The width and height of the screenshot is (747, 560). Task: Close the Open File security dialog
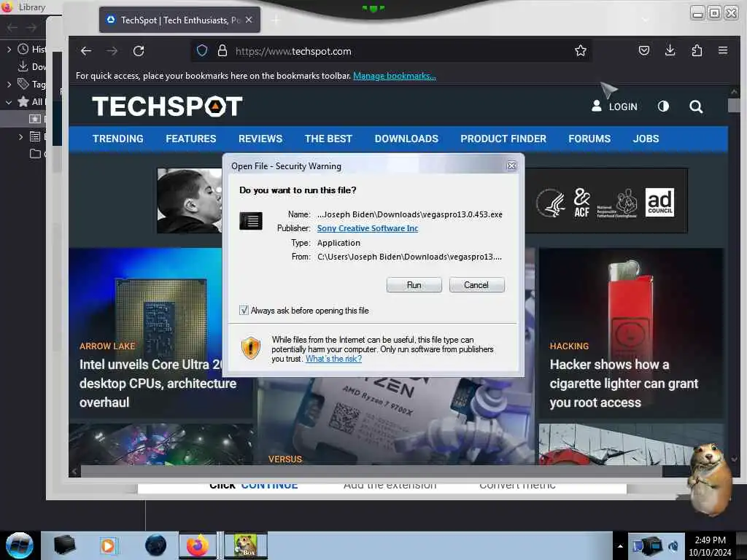[511, 166]
